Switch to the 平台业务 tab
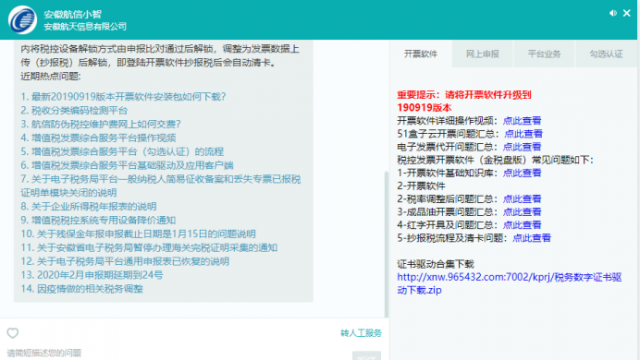640x360 pixels. pyautogui.click(x=544, y=54)
